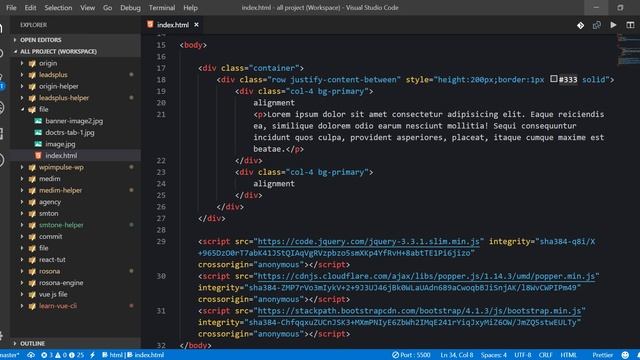This screenshot has height=360, width=640.
Task: Open the View menu
Action: (87, 8)
